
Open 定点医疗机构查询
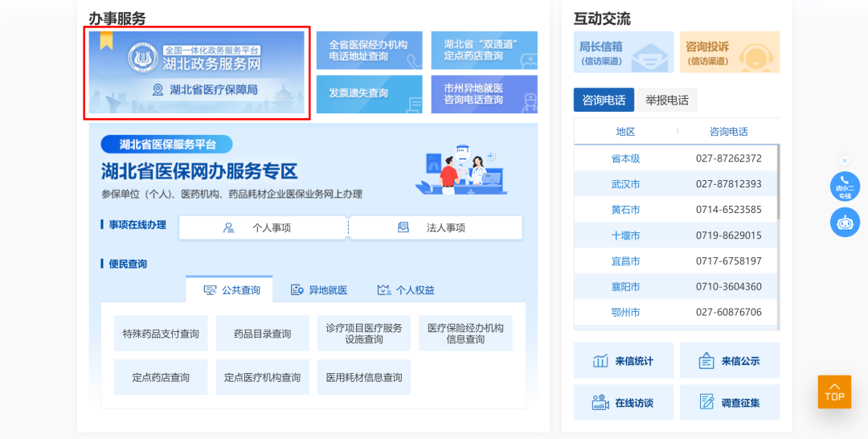click(x=262, y=377)
